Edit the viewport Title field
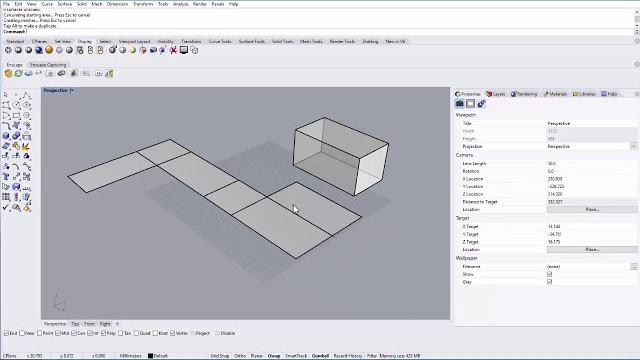Screen dimensions: 640x360 click(x=592, y=123)
